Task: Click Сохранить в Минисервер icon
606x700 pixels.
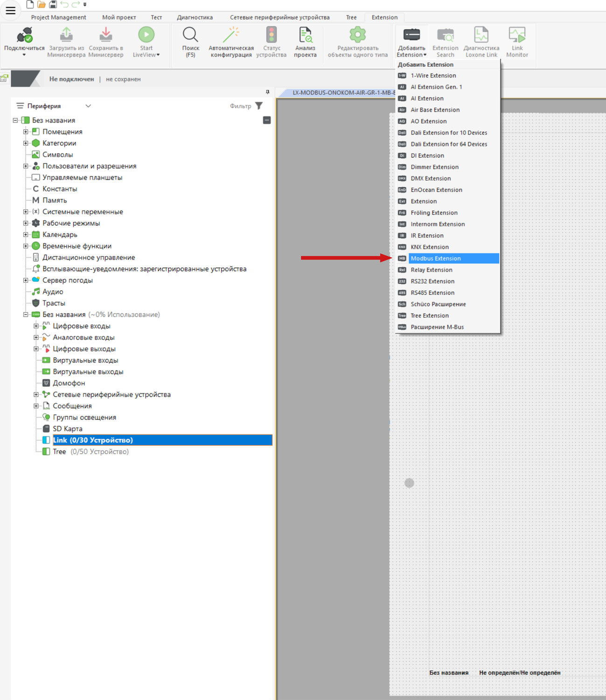Action: coord(106,35)
